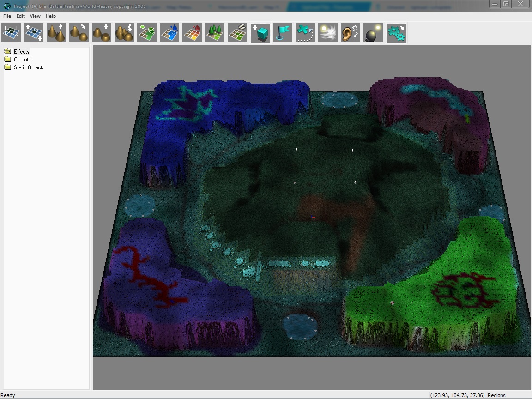Pick the rice field tool with grains
This screenshot has height=399, width=532.
click(x=237, y=33)
